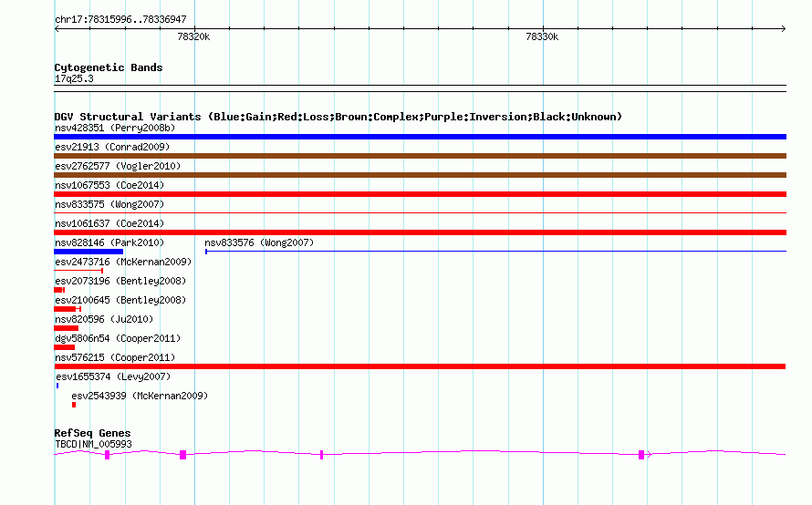
Task: Open the esv1655374 (Levy2007) label
Action: 113,376
